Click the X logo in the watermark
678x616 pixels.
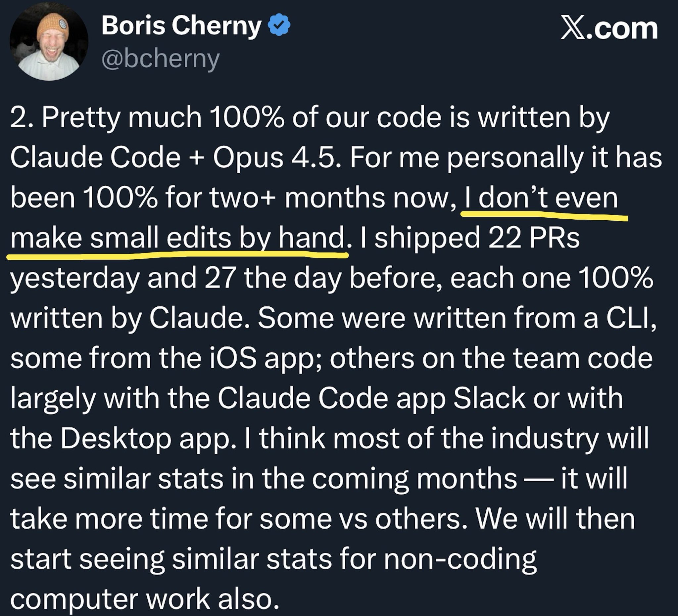click(x=573, y=29)
